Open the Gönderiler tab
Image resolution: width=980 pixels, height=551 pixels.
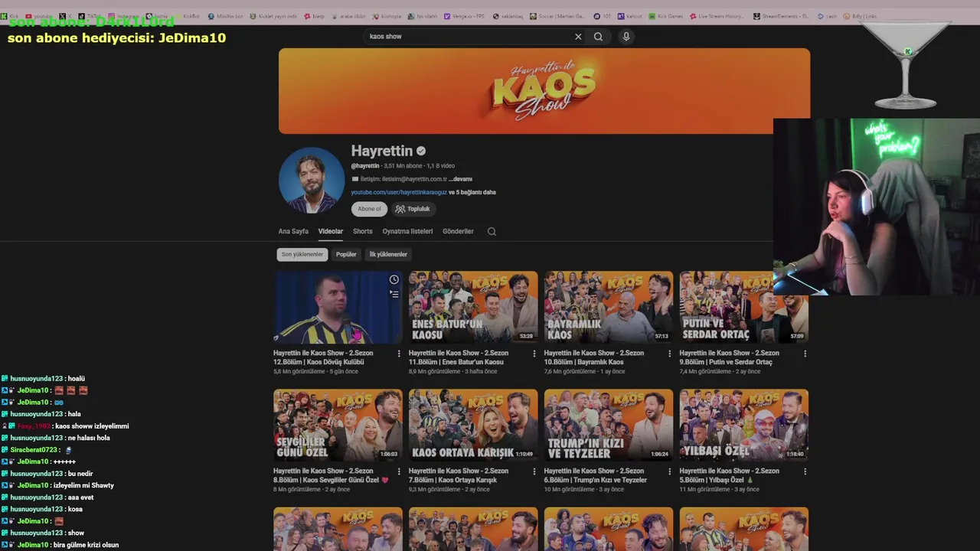[x=458, y=231]
